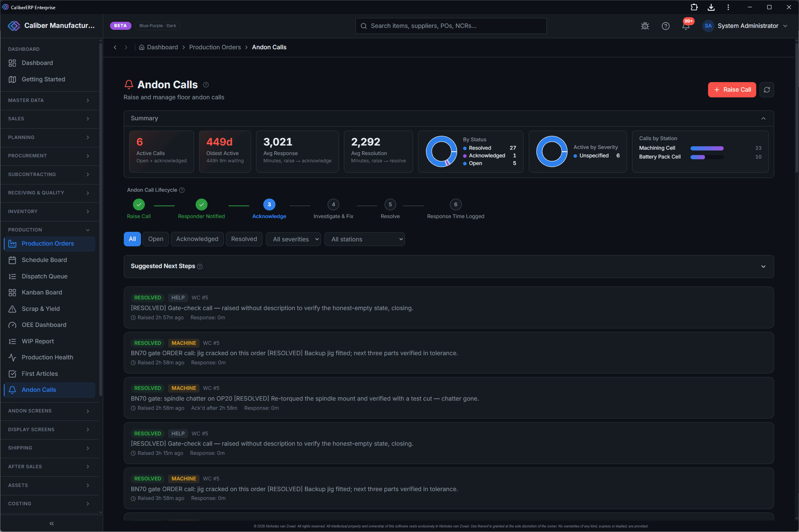
Task: Click Machining Cell station progress bar
Action: coord(707,148)
